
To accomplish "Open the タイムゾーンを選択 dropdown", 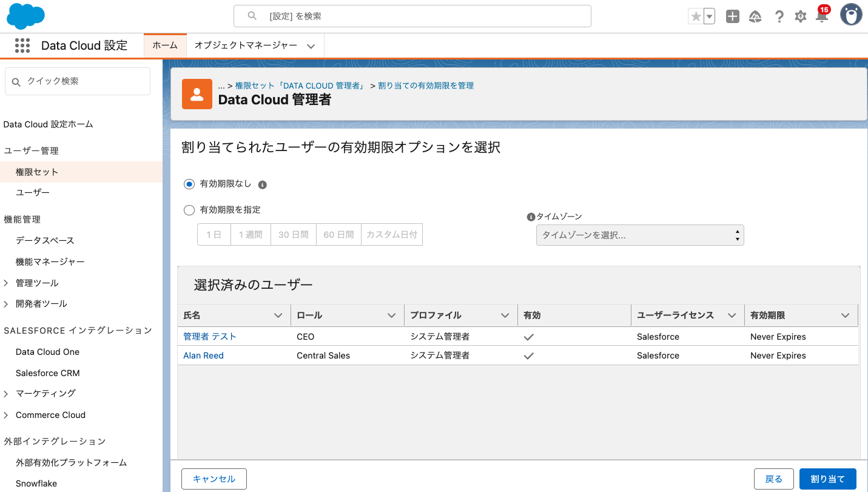I will 640,235.
